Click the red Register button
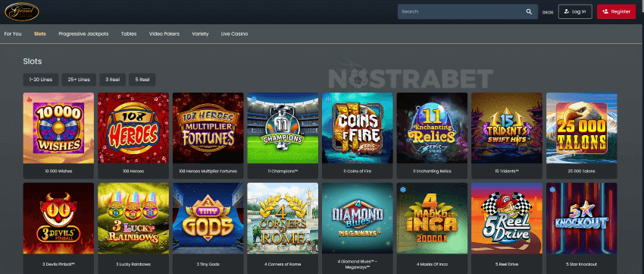Viewport: 644px width, 274px height. (616, 11)
